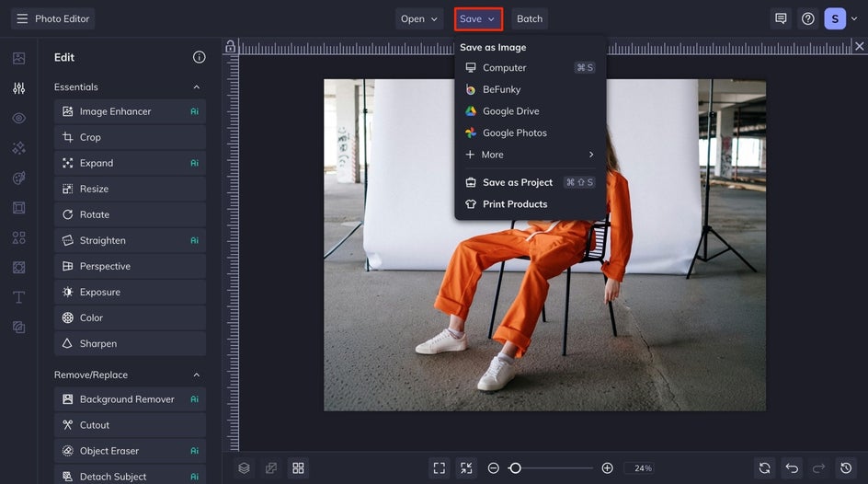The width and height of the screenshot is (868, 484).
Task: Zoom out with the minus icon
Action: coord(493,468)
